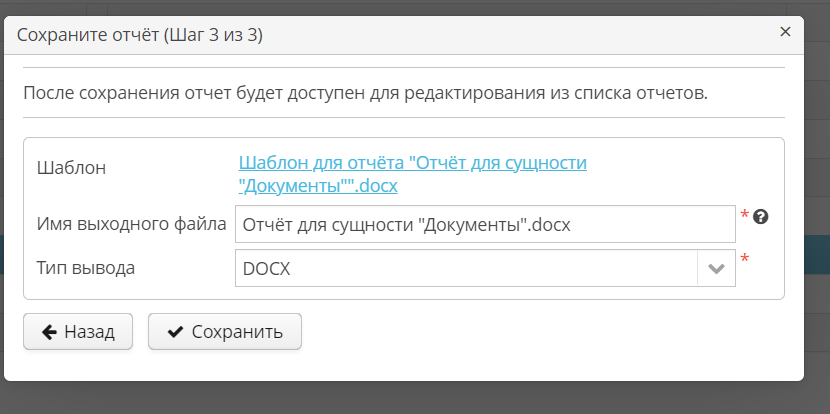The image size is (830, 414).
Task: Click the left arrow icon on Назад
Action: pos(48,332)
